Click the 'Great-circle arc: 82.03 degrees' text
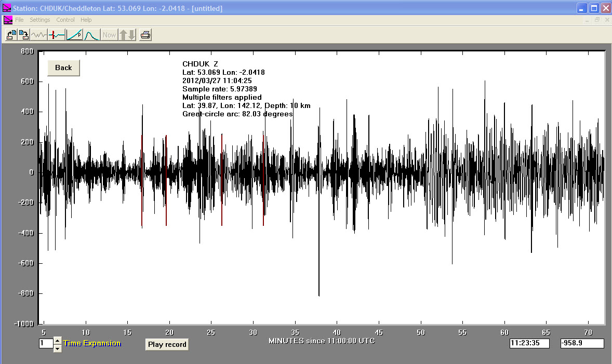This screenshot has height=364, width=612. click(x=237, y=114)
